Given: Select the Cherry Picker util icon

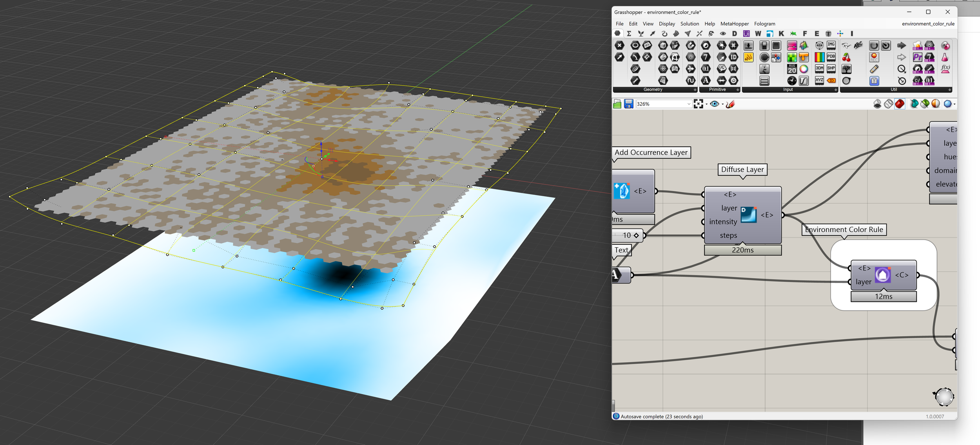Looking at the screenshot, I should coord(846,58).
